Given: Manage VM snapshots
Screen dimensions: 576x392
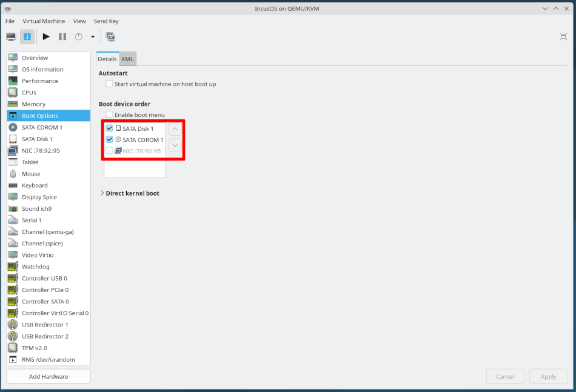Looking at the screenshot, I should (110, 36).
